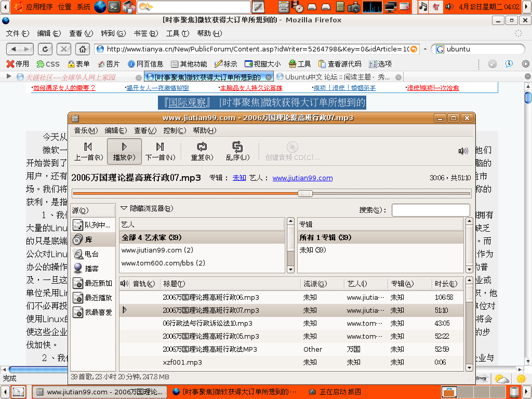Reload the page in Firefox

45,49
